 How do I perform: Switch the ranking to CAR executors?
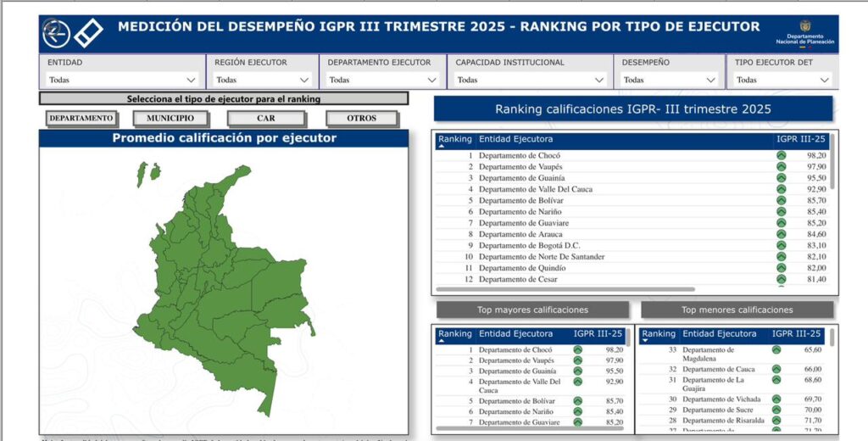[x=266, y=119]
